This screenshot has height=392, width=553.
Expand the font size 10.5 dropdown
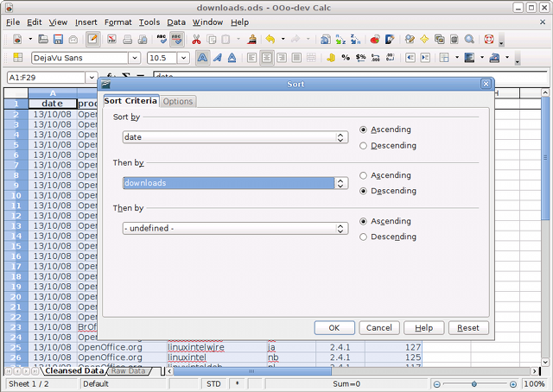pos(184,58)
